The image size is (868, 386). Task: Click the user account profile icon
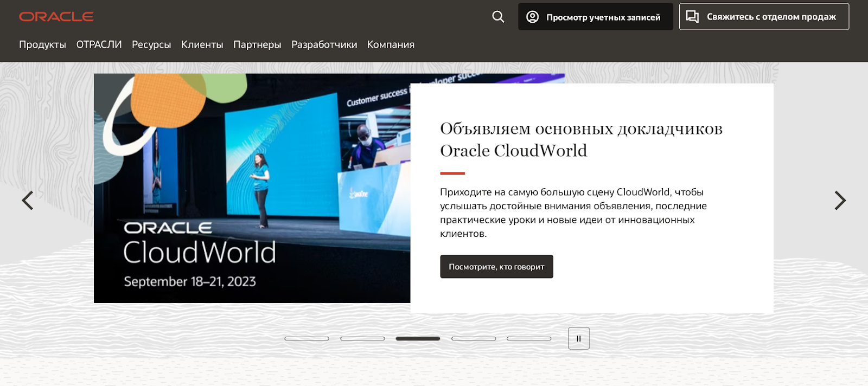pos(533,17)
